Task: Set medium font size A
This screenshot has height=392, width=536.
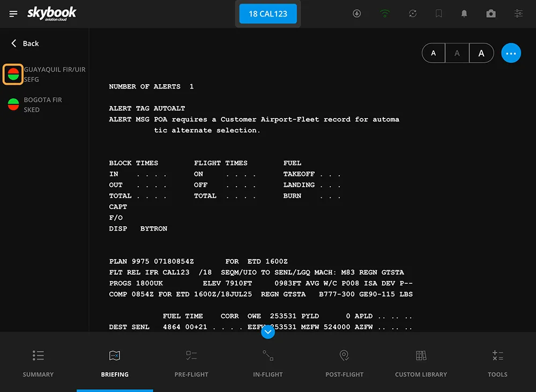Action: [457, 53]
